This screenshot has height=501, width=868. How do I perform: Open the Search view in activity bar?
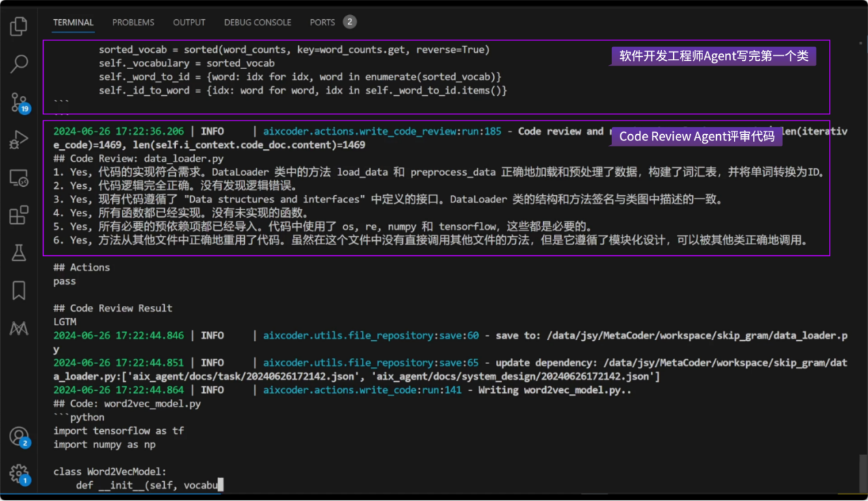[18, 64]
